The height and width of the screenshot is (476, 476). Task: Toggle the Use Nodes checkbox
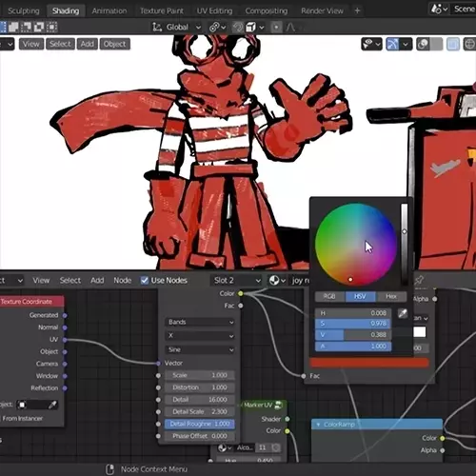[x=145, y=281]
